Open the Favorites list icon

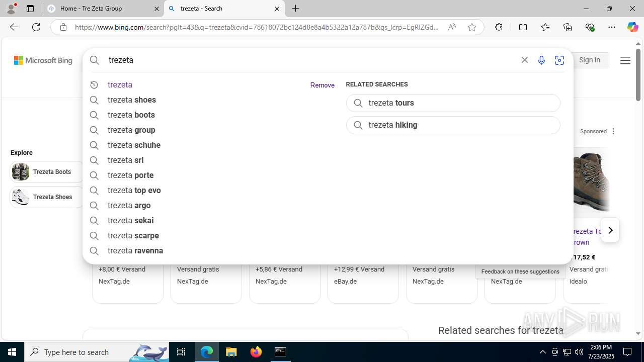[545, 27]
